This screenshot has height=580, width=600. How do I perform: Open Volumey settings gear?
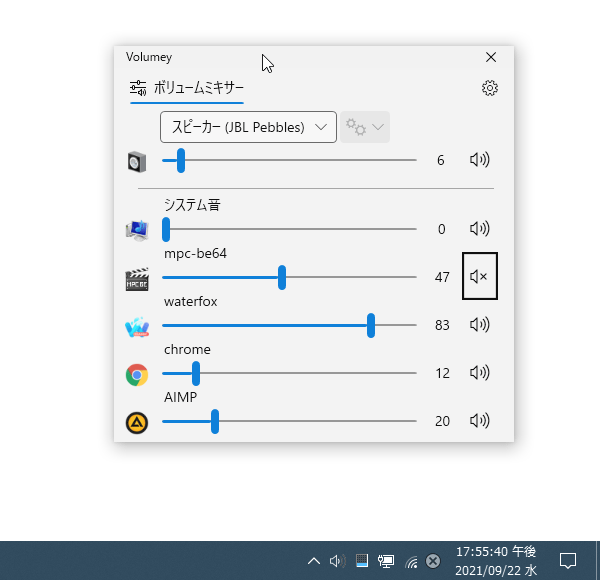[x=489, y=88]
